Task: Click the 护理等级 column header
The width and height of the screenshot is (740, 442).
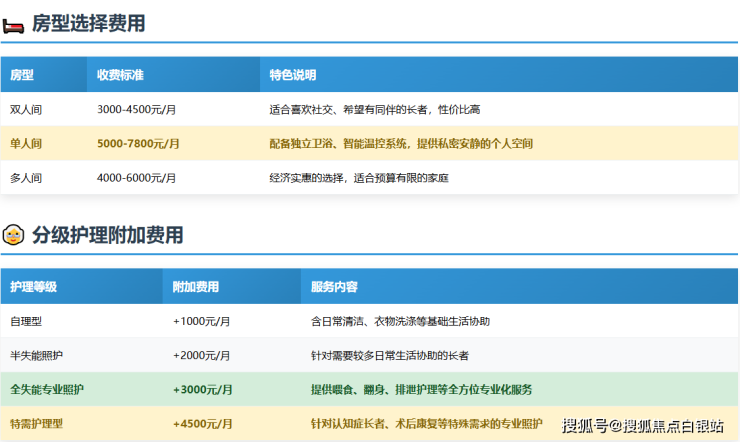Action: click(x=33, y=287)
